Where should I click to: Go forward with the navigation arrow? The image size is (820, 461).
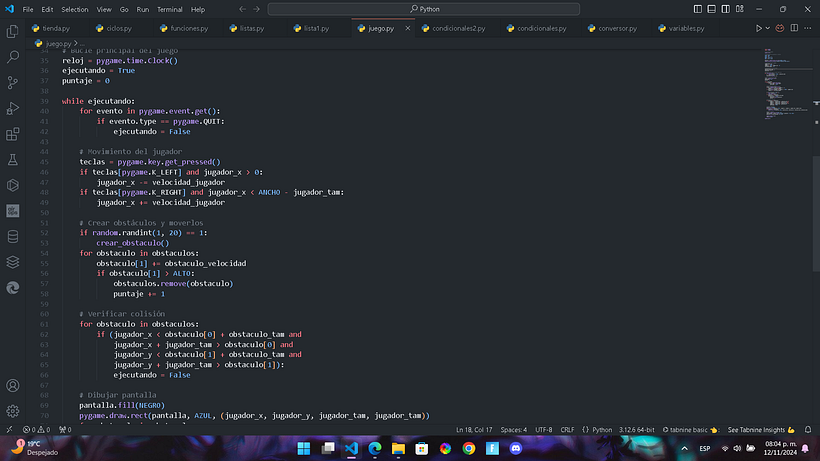point(256,9)
